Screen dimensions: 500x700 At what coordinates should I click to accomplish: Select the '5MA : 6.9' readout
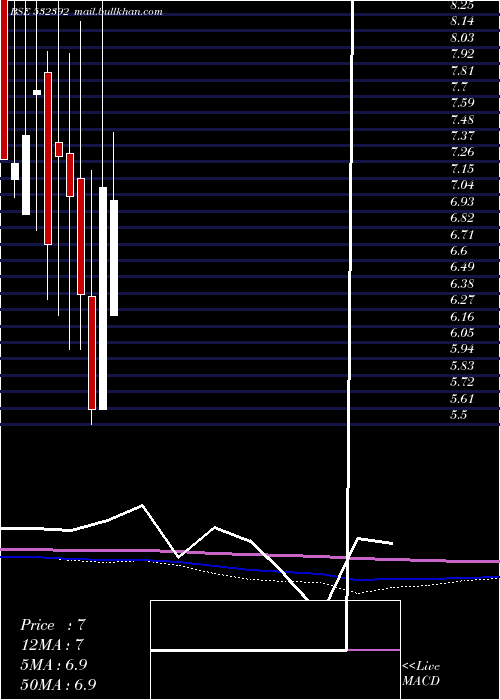pos(54,665)
